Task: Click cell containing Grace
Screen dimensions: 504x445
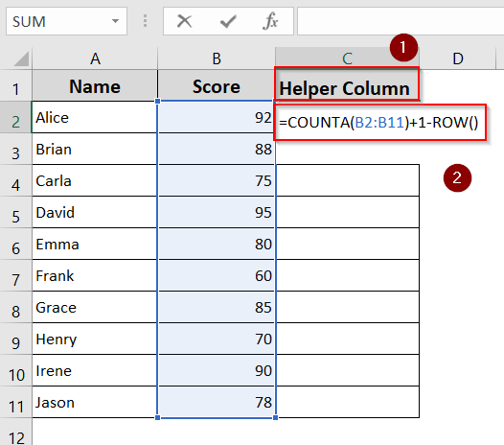Action: 95,307
